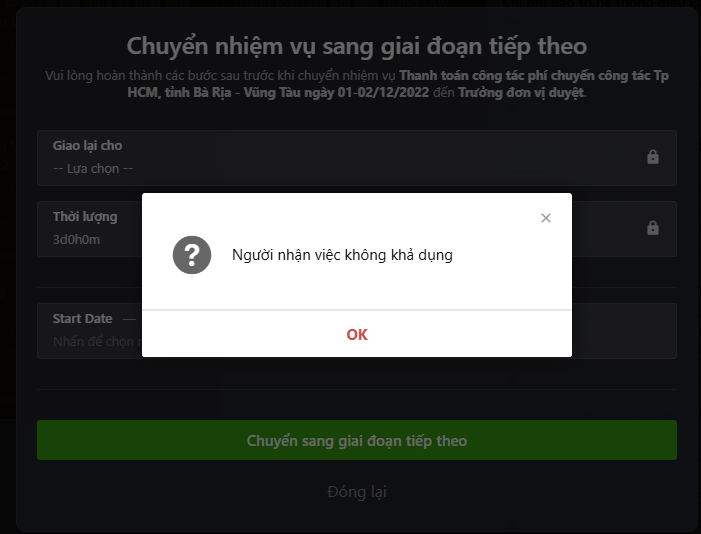Image resolution: width=701 pixels, height=534 pixels.
Task: Click the lock icon in Thời lượng row
Action: (653, 228)
